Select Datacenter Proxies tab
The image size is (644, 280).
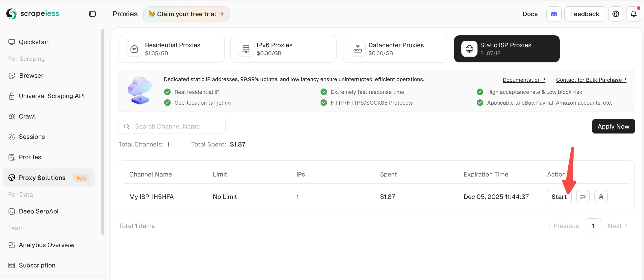[x=395, y=49]
